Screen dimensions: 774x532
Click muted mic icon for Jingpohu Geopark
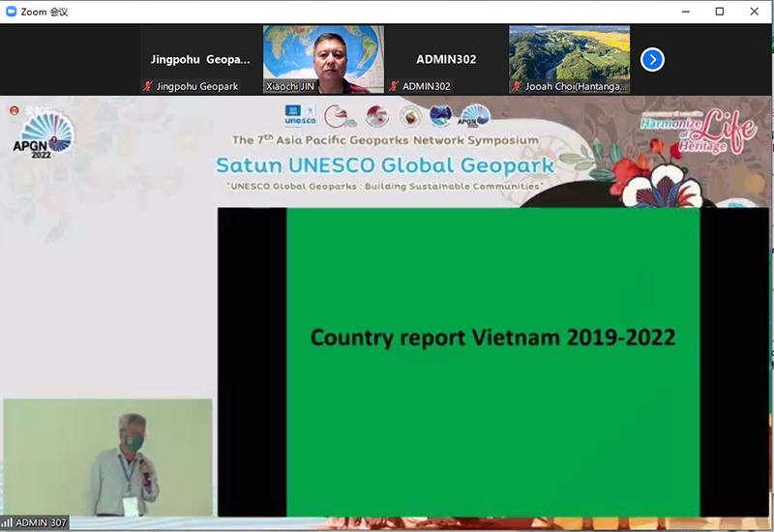pyautogui.click(x=148, y=86)
